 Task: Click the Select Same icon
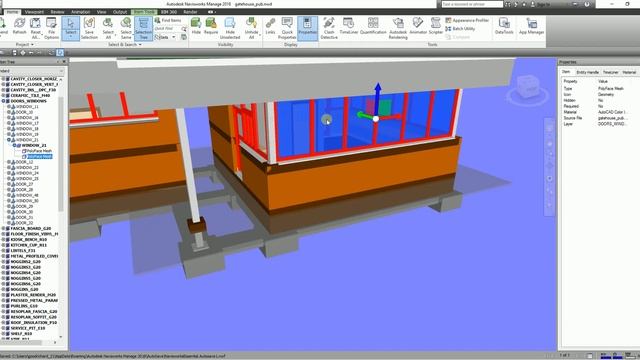tap(126, 28)
